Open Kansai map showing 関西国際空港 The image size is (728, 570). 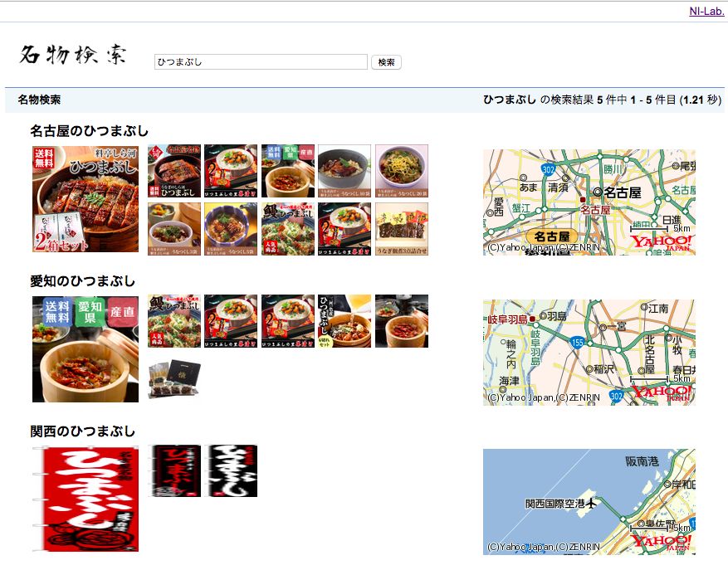589,502
